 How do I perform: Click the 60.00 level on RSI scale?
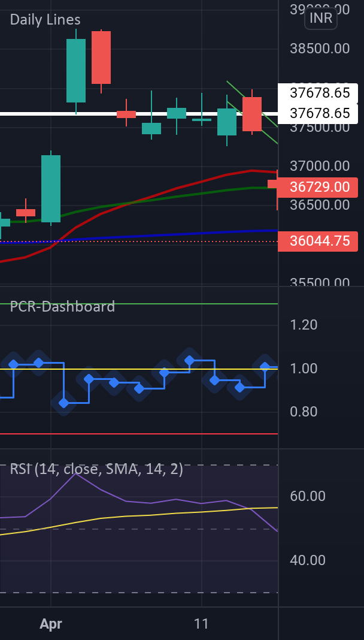(308, 496)
